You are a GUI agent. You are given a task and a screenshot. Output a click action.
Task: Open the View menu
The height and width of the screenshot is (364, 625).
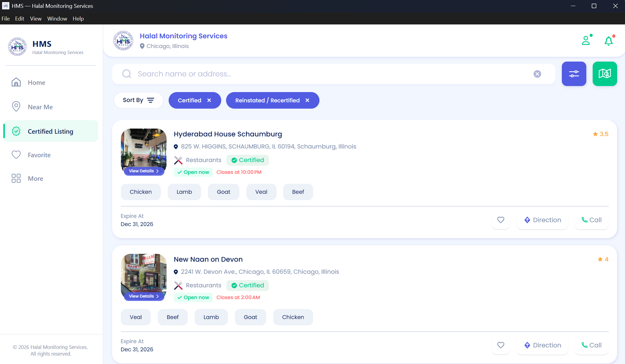(36, 19)
